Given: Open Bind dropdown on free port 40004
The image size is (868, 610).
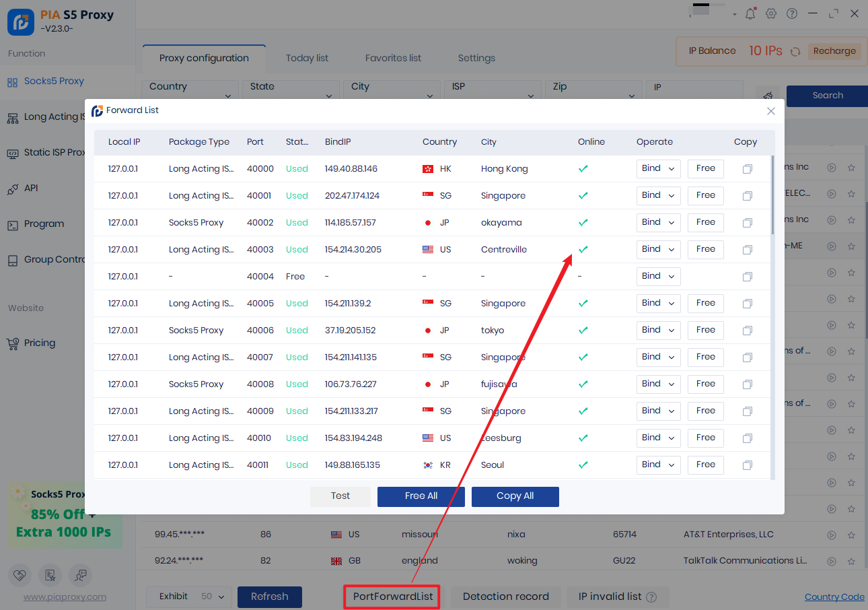Looking at the screenshot, I should (x=658, y=276).
